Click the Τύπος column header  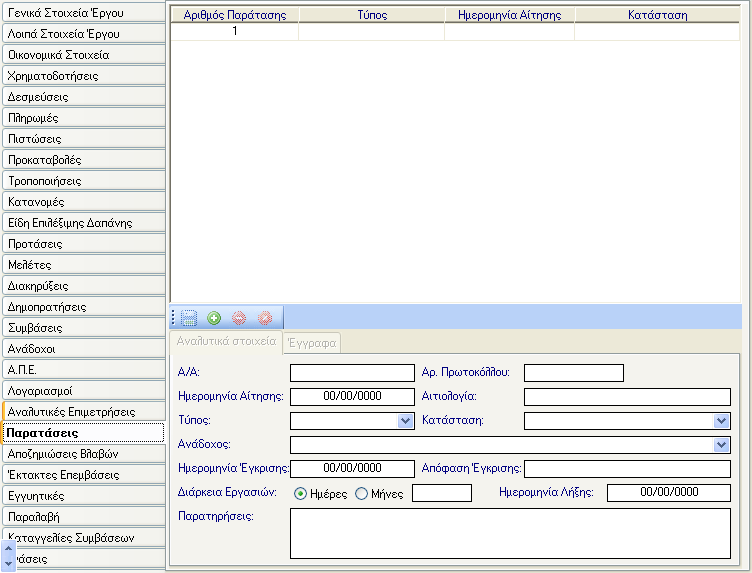pyautogui.click(x=372, y=15)
